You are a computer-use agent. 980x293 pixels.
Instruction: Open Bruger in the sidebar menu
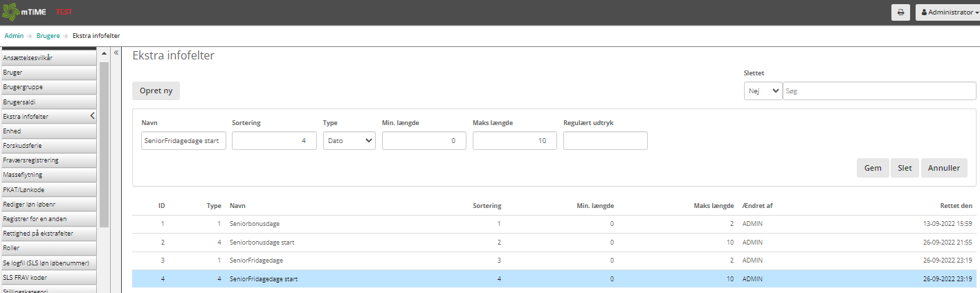pos(48,73)
